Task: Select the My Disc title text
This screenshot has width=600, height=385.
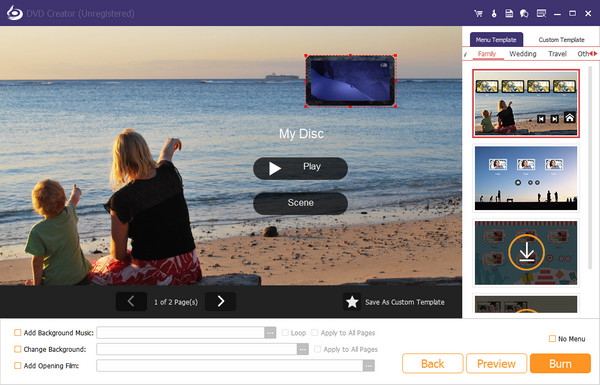Action: click(301, 134)
